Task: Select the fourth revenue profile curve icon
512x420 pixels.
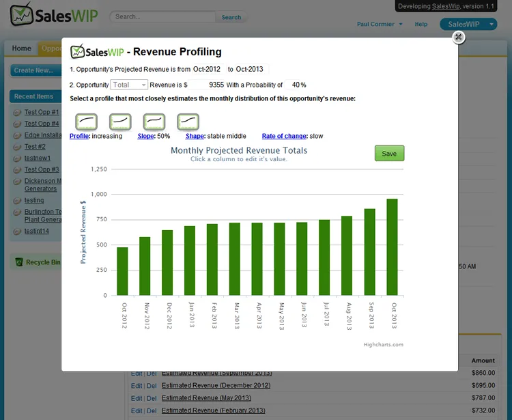Action: click(188, 122)
